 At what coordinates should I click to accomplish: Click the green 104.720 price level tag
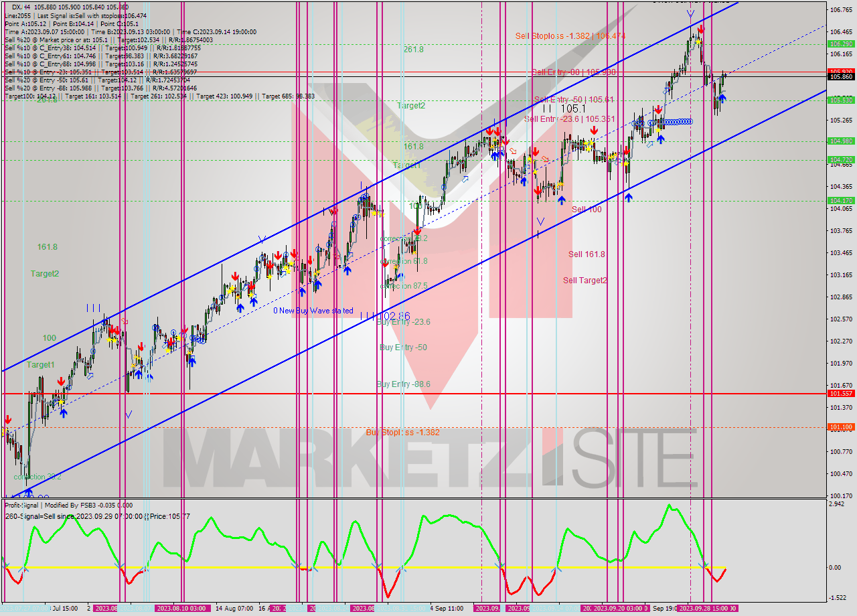(841, 159)
